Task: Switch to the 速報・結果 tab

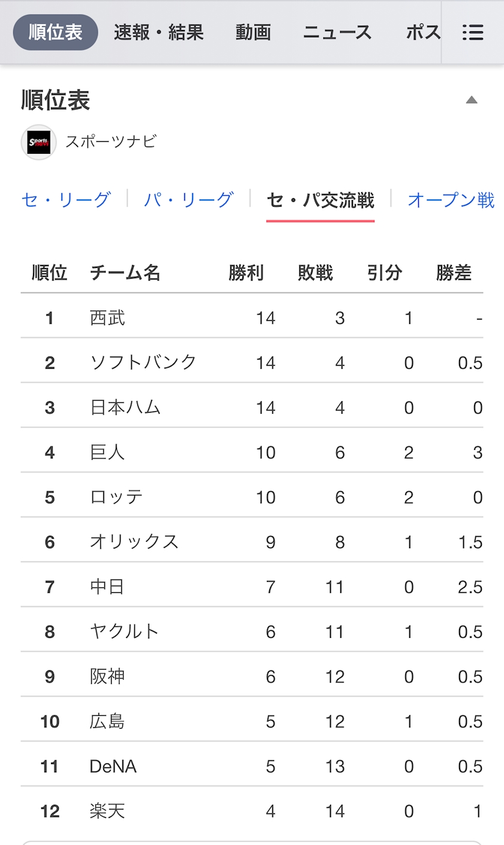Action: tap(159, 32)
